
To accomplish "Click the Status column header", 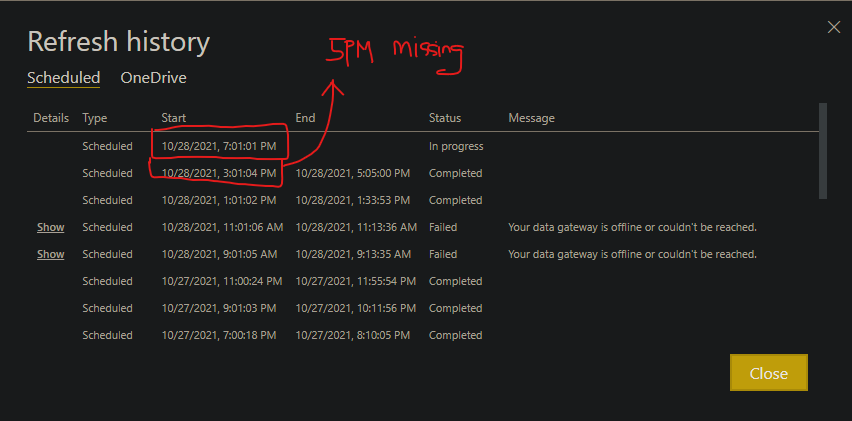I will 444,118.
